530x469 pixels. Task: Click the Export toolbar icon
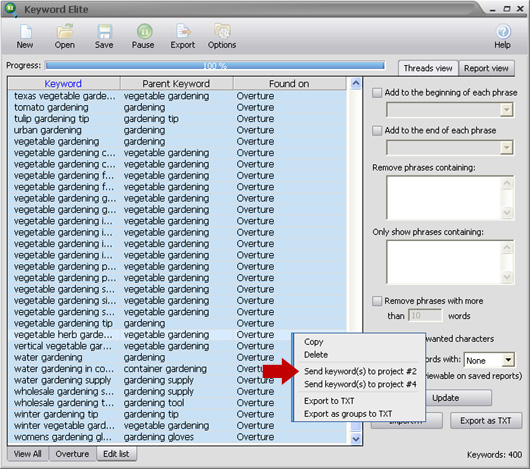point(183,36)
